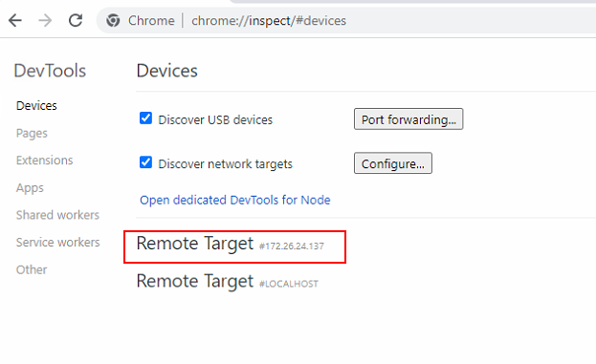Select Devices in the DevTools sidebar
This screenshot has width=596, height=364.
pos(36,105)
